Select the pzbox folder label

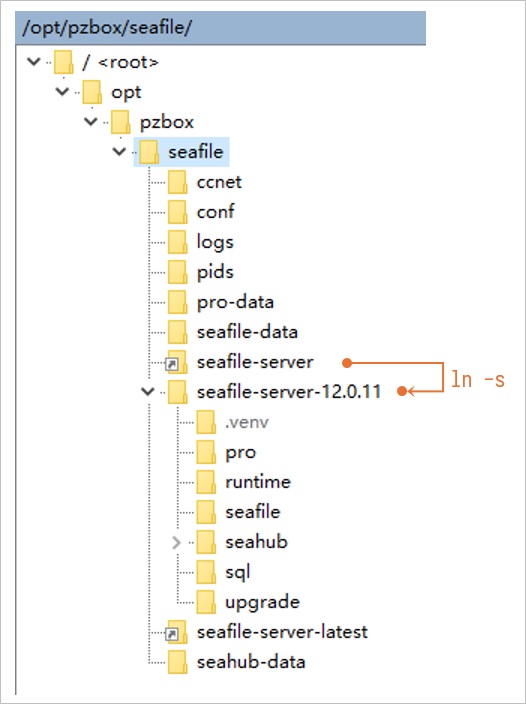coord(167,122)
